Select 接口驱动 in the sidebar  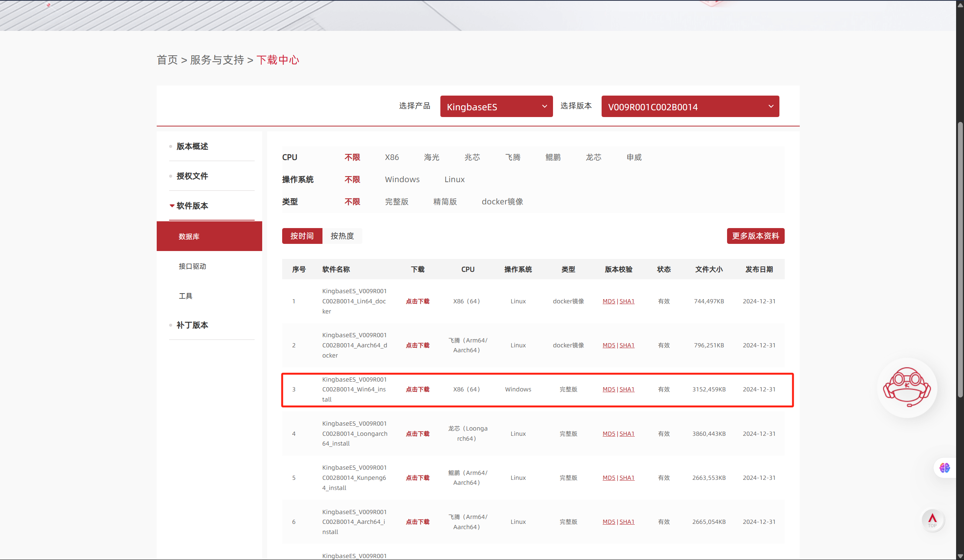tap(192, 266)
